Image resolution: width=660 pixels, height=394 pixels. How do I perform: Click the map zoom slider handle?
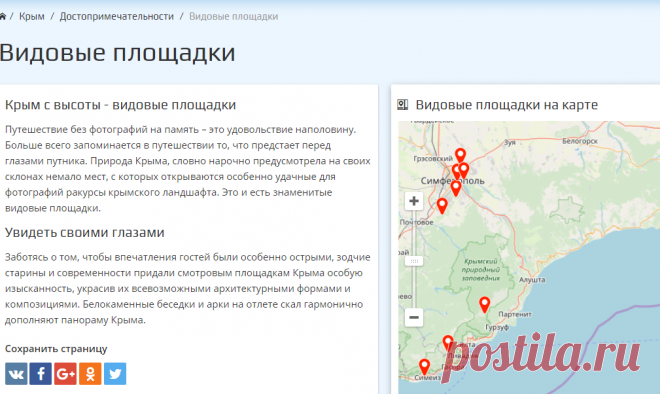[414, 261]
